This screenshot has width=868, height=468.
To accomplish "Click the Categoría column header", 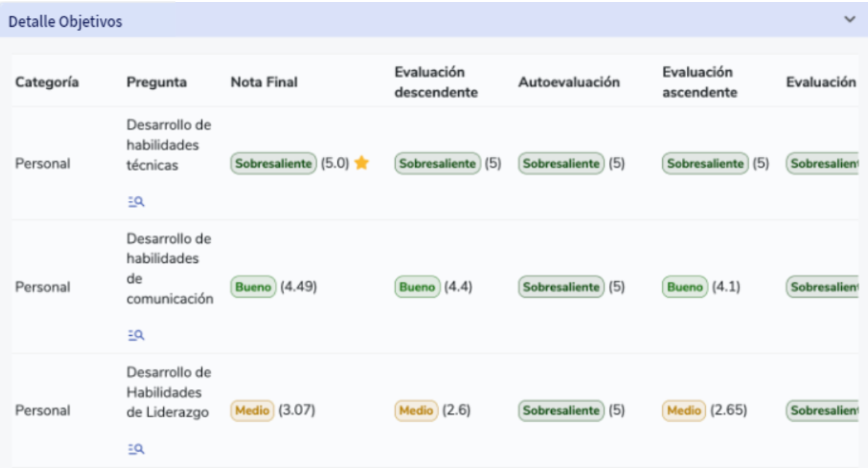I will point(47,83).
